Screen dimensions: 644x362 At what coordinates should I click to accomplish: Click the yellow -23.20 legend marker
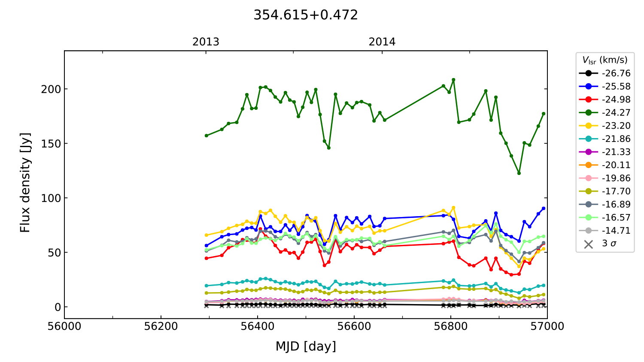point(588,126)
